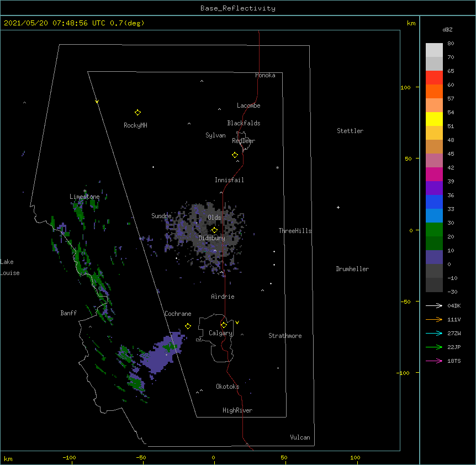Click the caret marker south of Ponoka

(202, 81)
